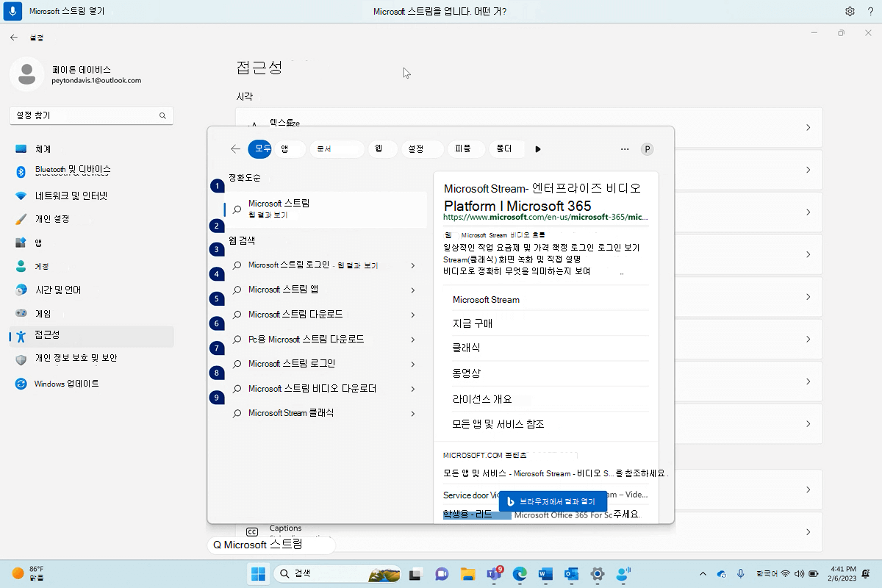Select the 피플 filter tab
The width and height of the screenshot is (882, 588).
[x=465, y=149]
